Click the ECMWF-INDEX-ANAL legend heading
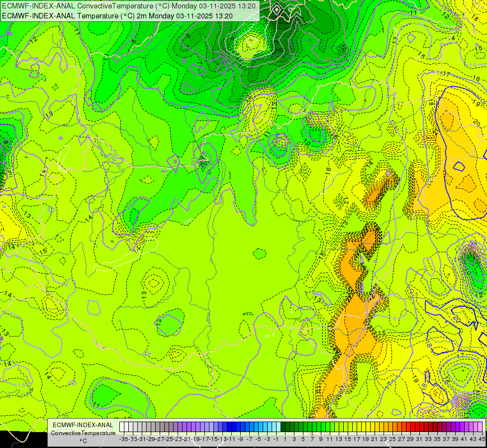Viewport: 487px width, 448px height. point(83,425)
